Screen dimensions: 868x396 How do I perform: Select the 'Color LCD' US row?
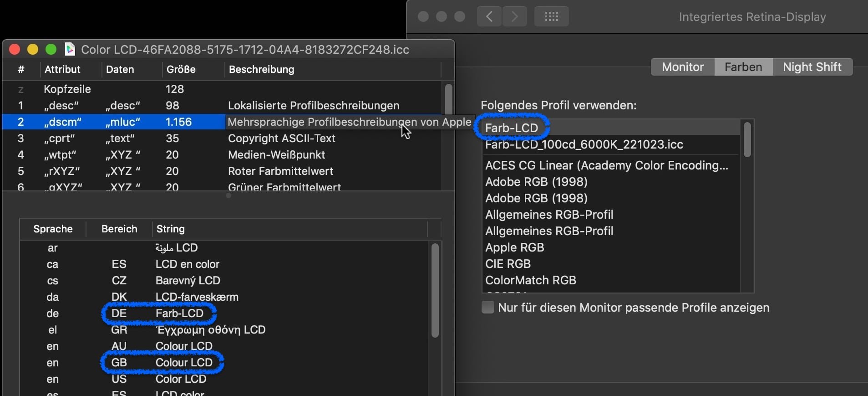(x=224, y=379)
